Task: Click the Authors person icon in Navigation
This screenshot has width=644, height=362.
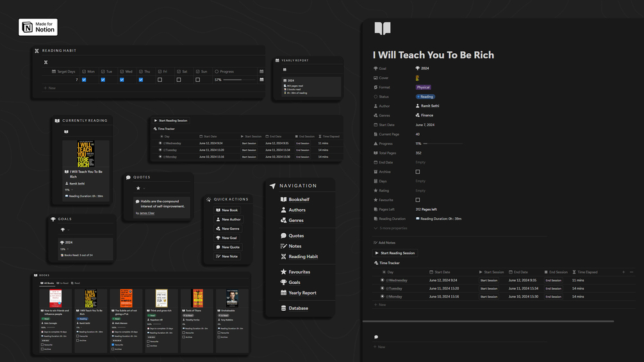Action: pyautogui.click(x=283, y=210)
